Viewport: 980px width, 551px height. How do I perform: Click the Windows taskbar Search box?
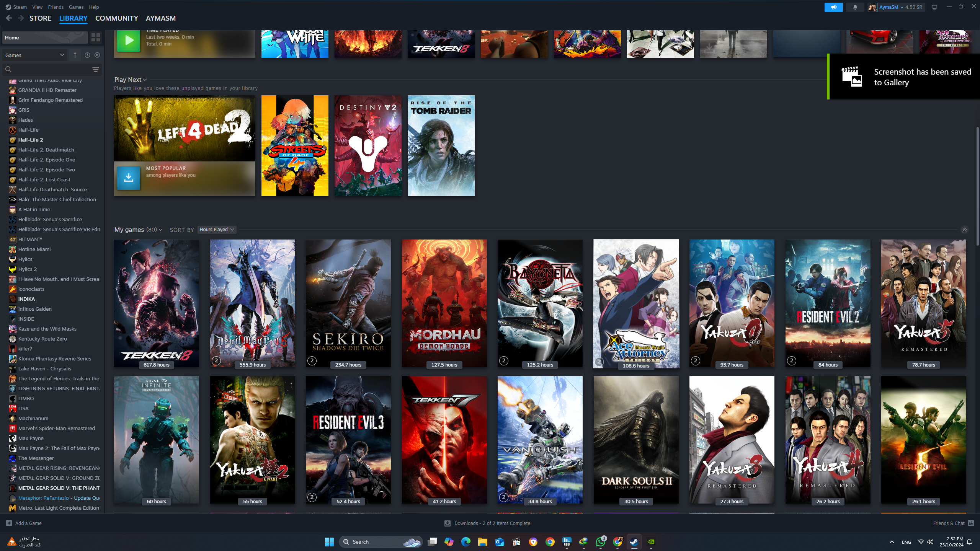tap(381, 542)
